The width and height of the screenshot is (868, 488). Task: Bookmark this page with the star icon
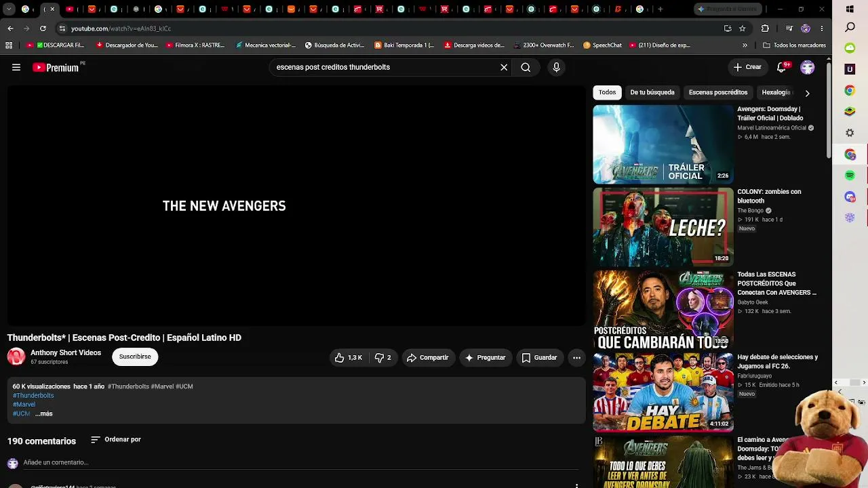pyautogui.click(x=743, y=28)
